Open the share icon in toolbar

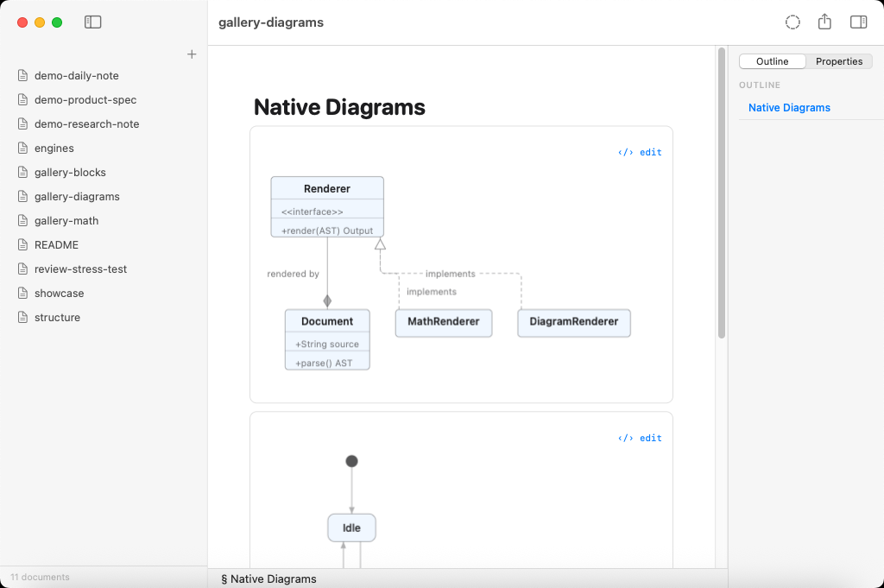(x=824, y=22)
